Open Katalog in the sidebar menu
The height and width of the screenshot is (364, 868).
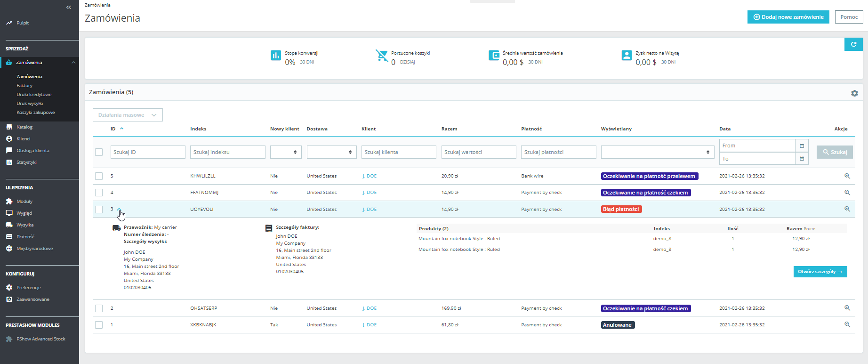24,127
